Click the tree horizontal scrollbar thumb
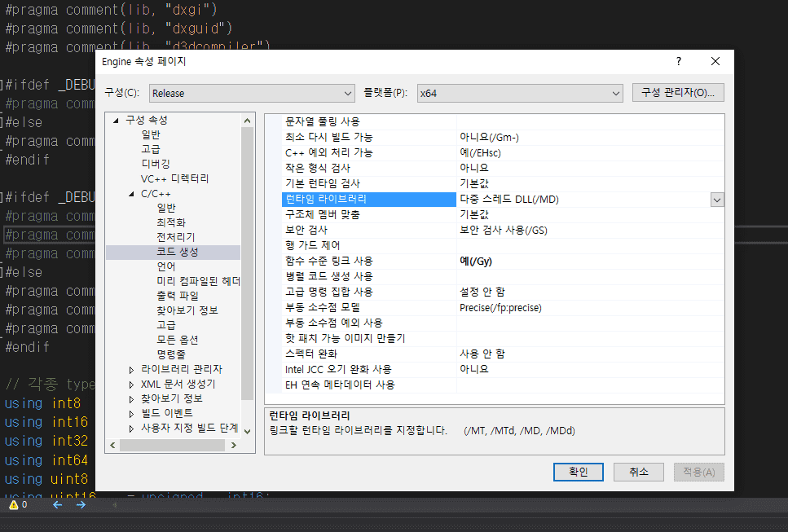This screenshot has height=532, width=788. pyautogui.click(x=172, y=445)
